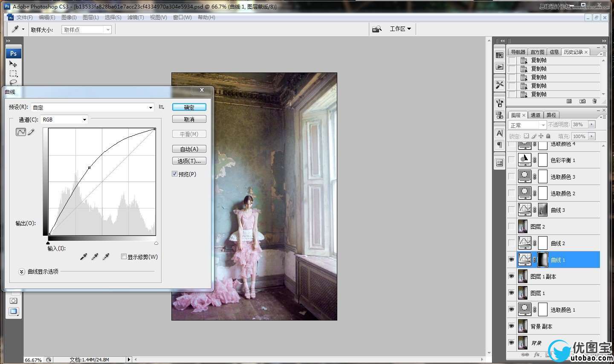Switch to the 通道 tab
614x364 pixels.
point(536,115)
